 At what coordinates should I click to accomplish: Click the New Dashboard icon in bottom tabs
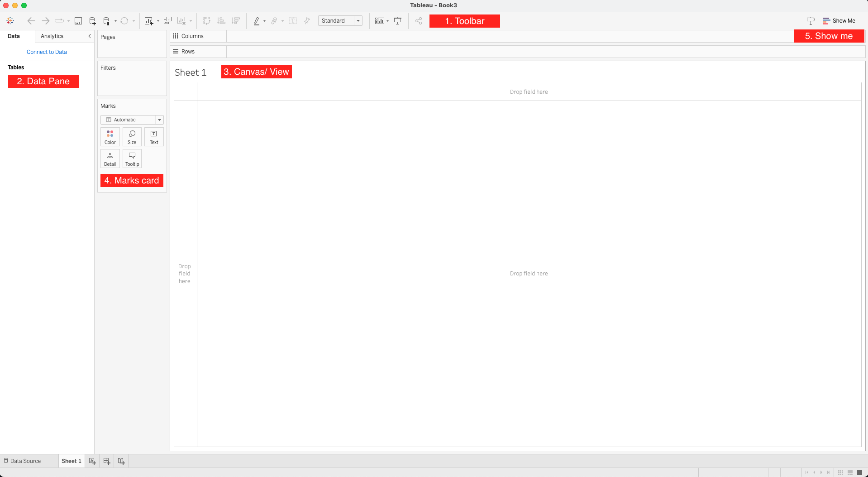107,461
